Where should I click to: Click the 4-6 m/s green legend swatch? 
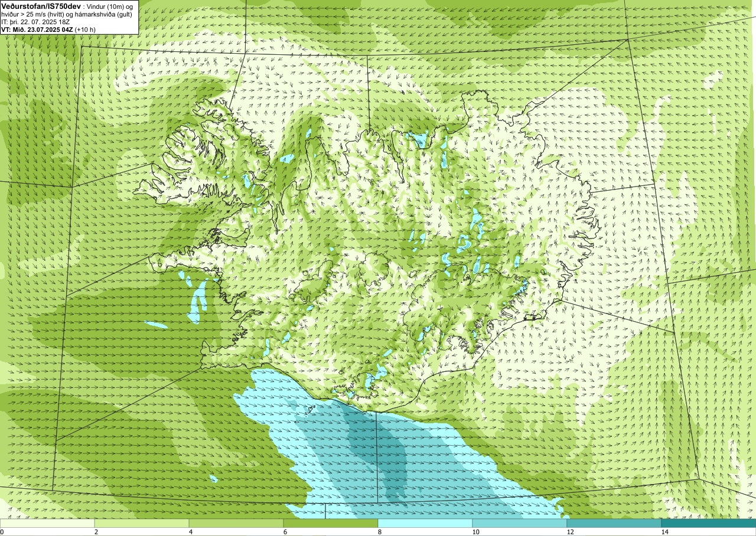(x=236, y=523)
